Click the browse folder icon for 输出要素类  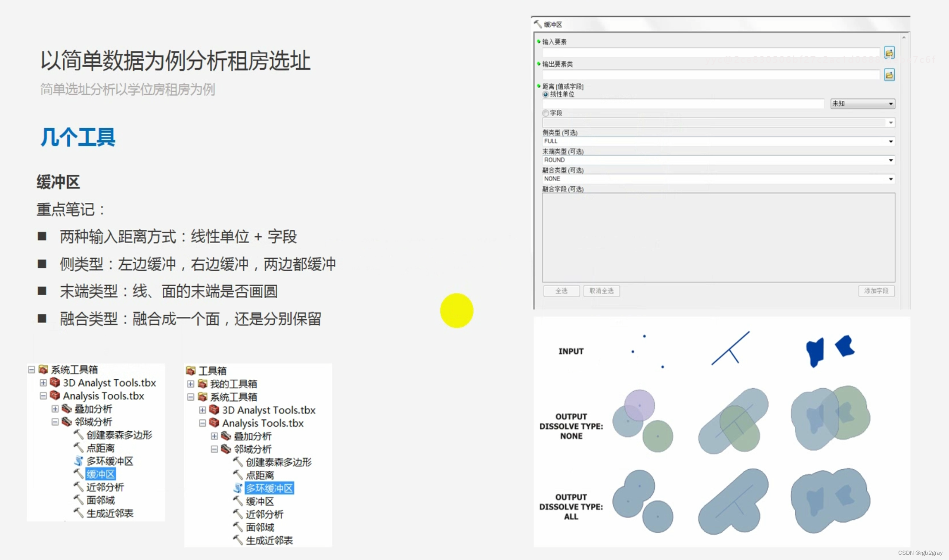[x=889, y=75]
